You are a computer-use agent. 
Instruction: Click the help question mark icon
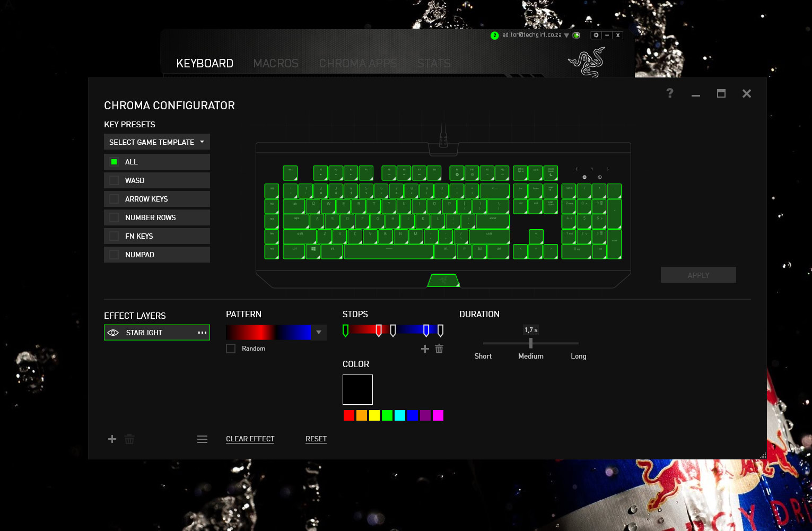click(670, 93)
